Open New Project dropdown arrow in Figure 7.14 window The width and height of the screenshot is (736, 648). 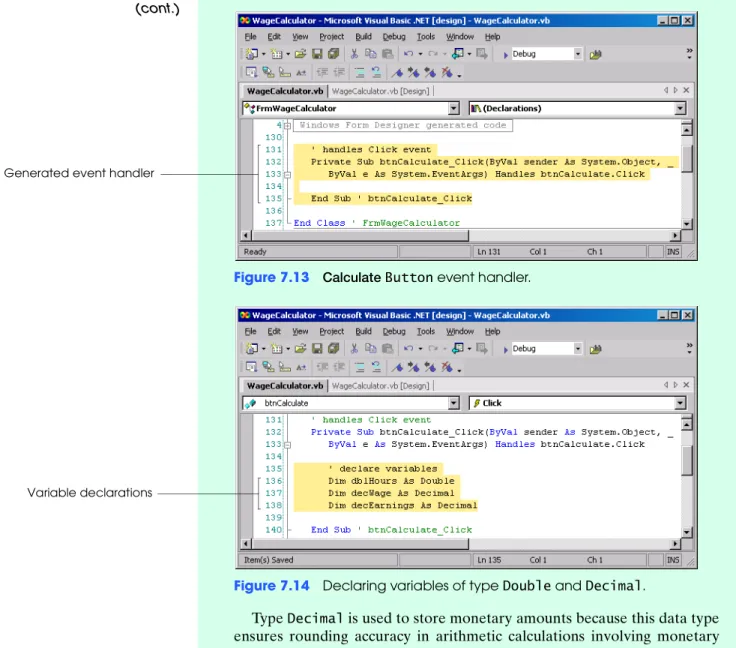pyautogui.click(x=263, y=349)
